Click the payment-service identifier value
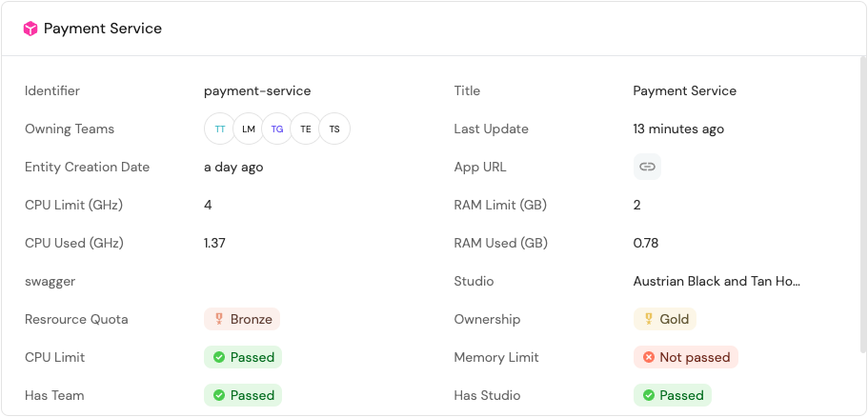 pos(257,90)
